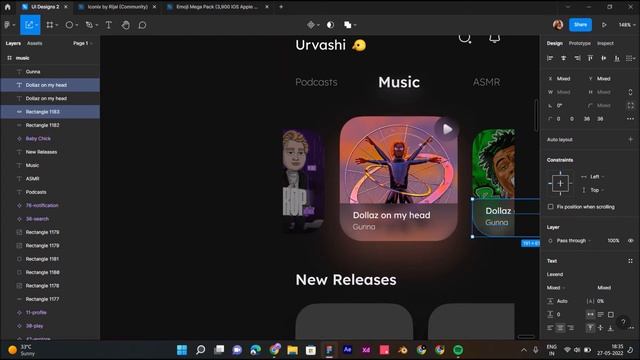Open independent corners more options ellipsis
Screen dimensions: 640x360
pos(630,119)
